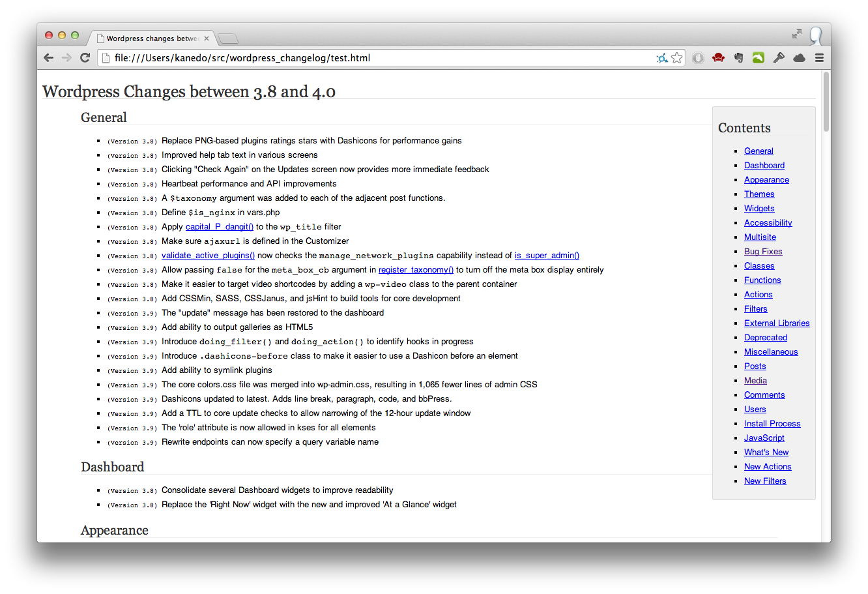Screen dimensions: 868x594
Task: Enter full screen with the arrows icon
Action: pyautogui.click(x=796, y=34)
